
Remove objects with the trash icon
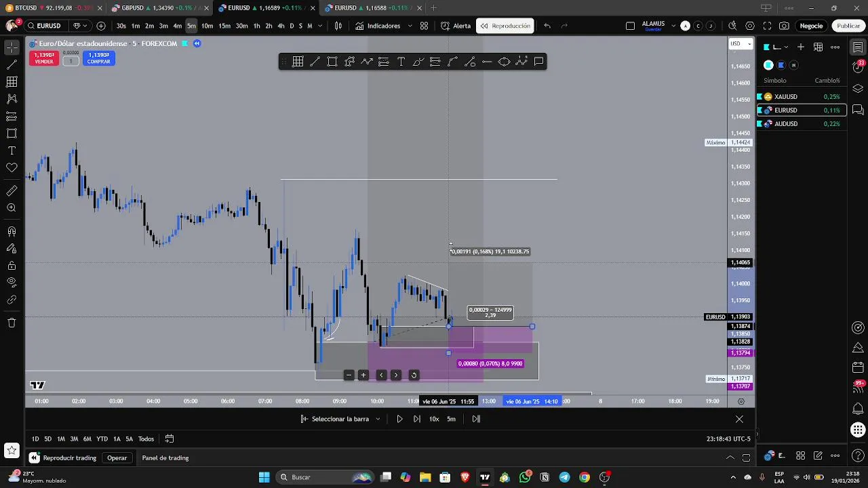coord(12,323)
